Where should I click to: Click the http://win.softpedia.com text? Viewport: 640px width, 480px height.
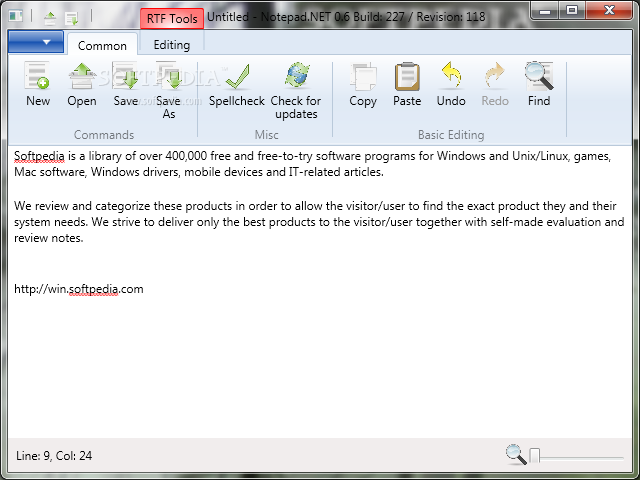79,289
